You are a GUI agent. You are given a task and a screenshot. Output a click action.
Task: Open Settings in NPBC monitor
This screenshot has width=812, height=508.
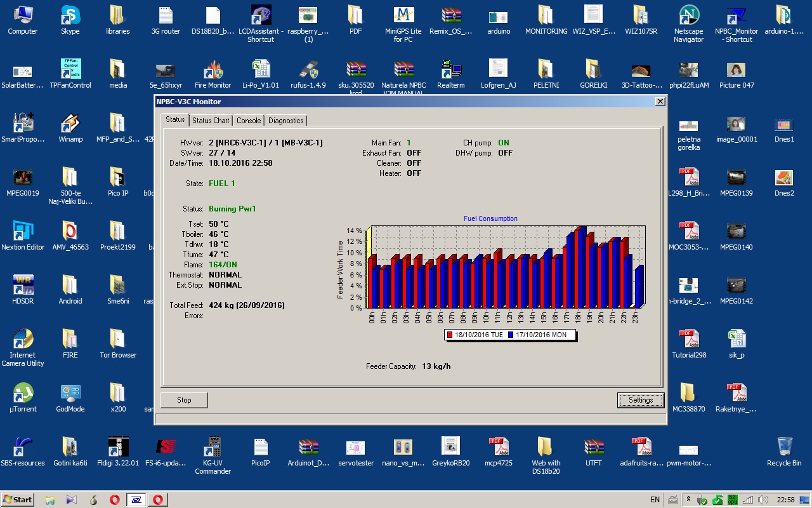[640, 400]
